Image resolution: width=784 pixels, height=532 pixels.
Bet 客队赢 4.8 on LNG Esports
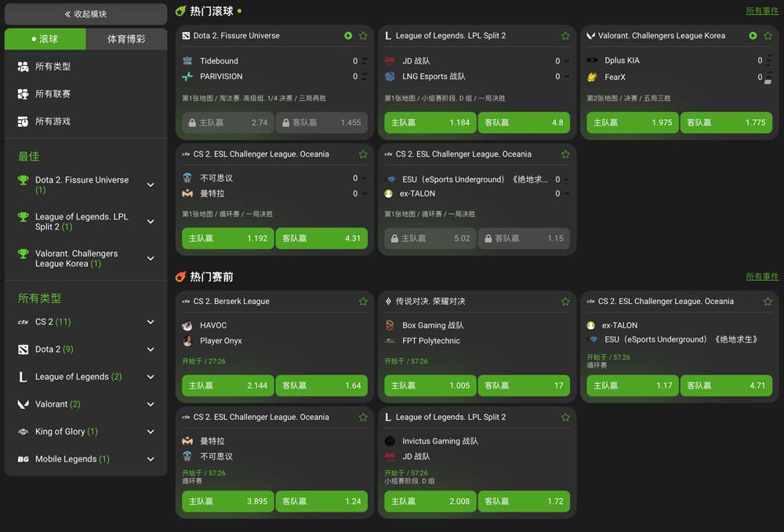[x=524, y=122]
